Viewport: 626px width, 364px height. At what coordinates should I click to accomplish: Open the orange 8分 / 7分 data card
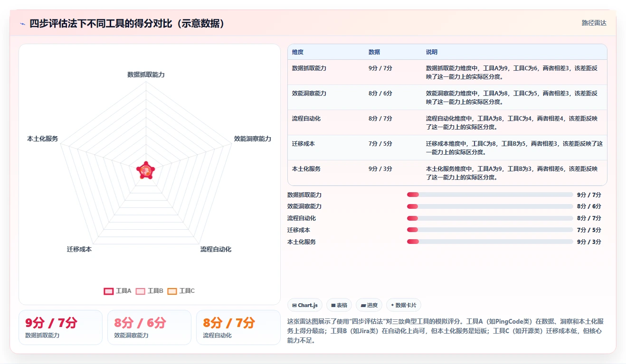(x=238, y=327)
